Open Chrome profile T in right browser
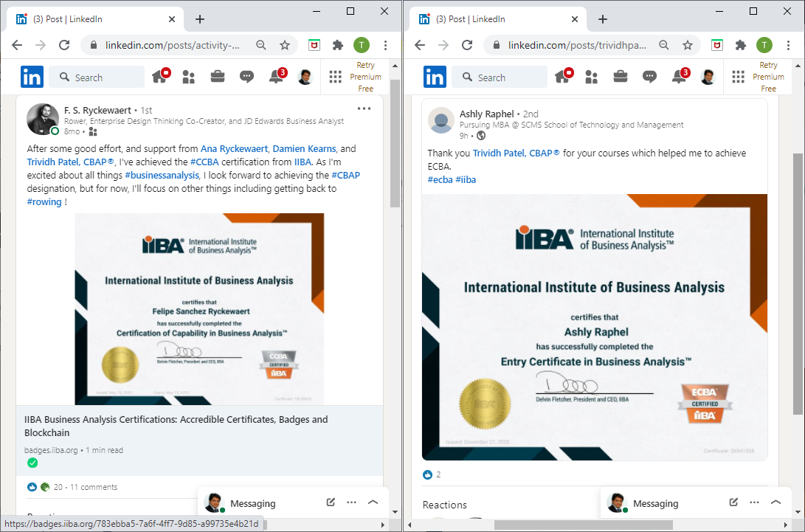 click(764, 45)
